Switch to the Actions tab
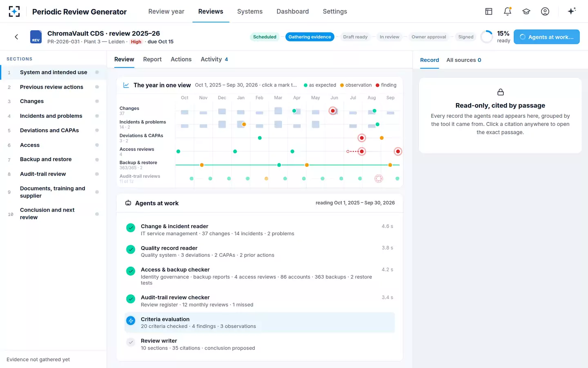 click(x=181, y=59)
